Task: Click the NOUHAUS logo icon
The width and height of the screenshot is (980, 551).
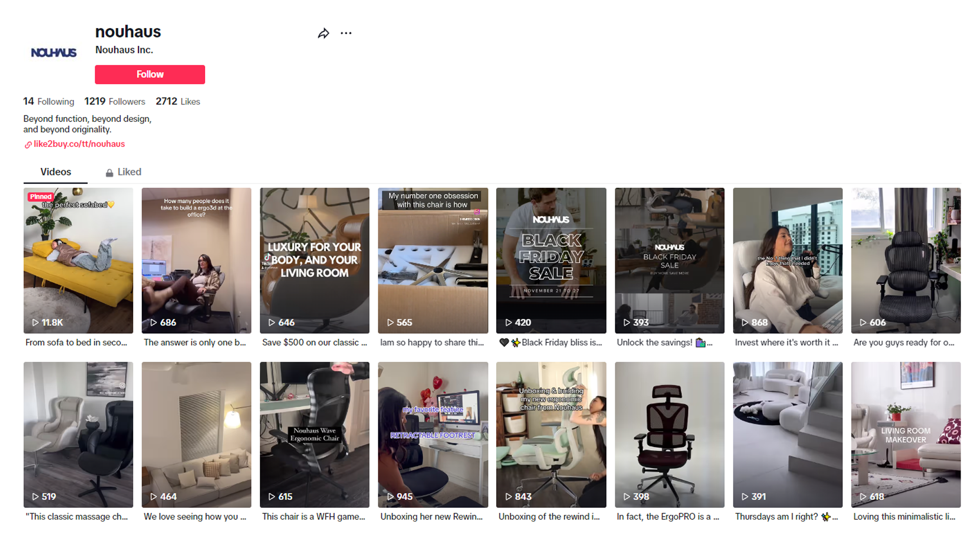Action: click(53, 53)
